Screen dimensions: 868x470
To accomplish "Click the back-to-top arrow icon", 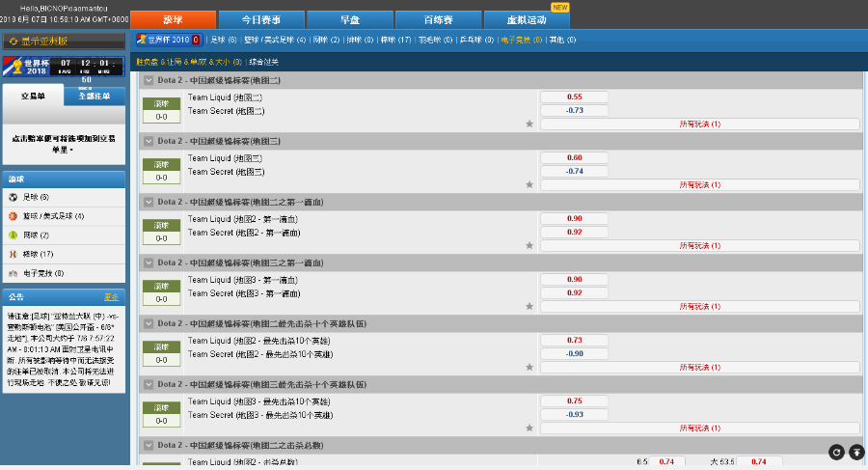I will point(856,453).
